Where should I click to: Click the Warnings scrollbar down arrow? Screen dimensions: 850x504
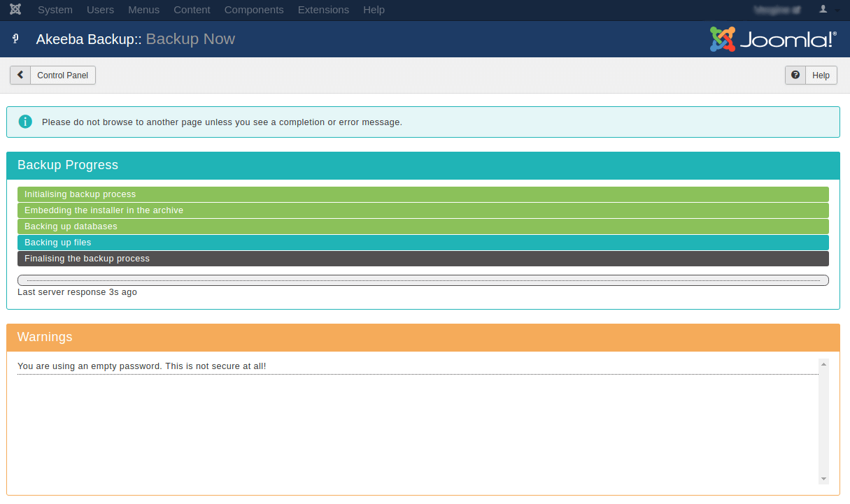tap(823, 479)
